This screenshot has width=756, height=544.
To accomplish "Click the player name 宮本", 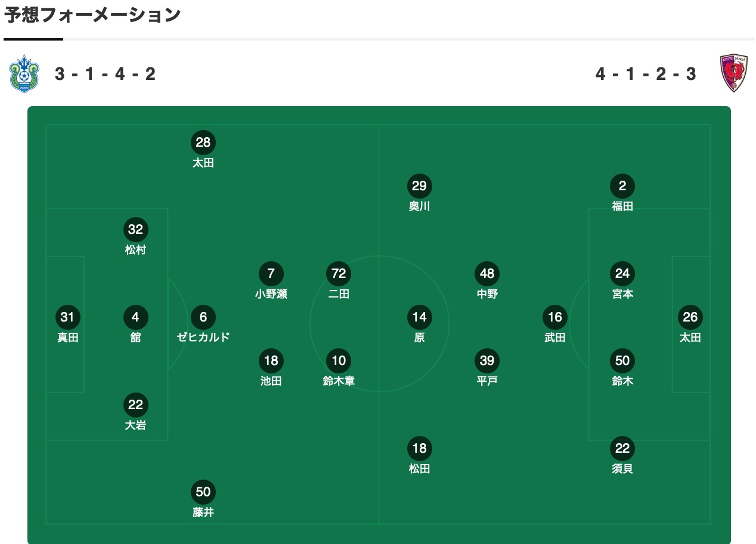I will (622, 294).
